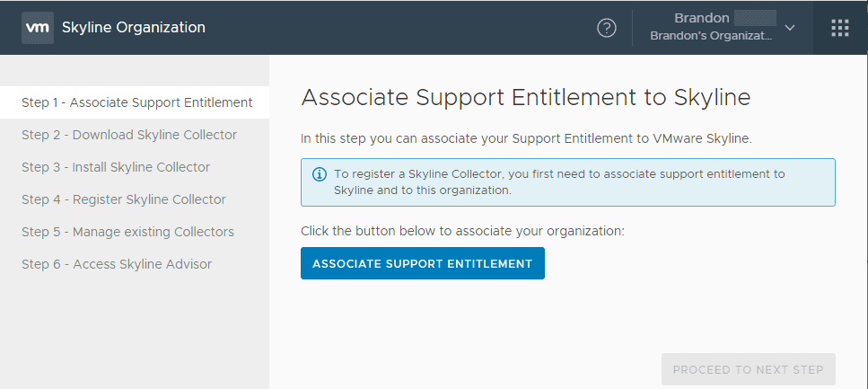
Task: Switch to Step 4 - Register Skyline Collector
Action: pyautogui.click(x=124, y=199)
